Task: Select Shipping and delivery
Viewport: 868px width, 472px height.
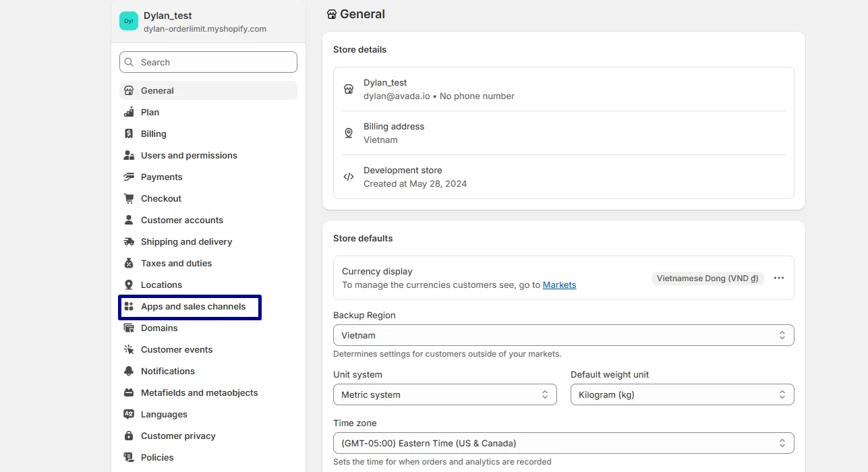Action: (x=208, y=241)
